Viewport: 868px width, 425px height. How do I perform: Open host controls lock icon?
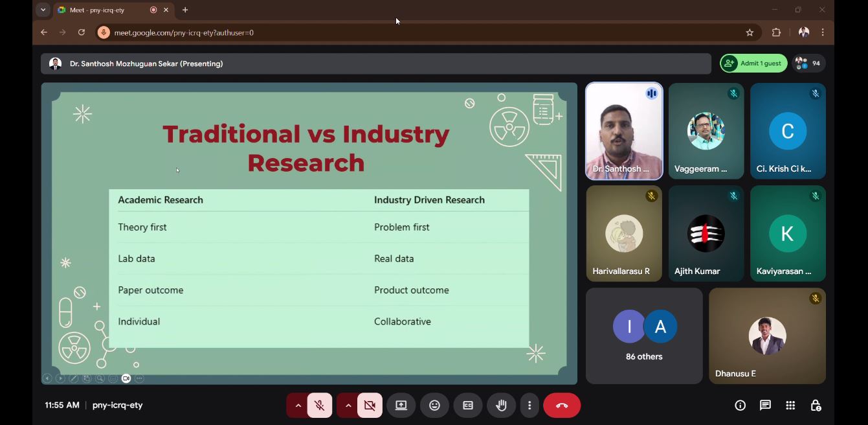coord(816,406)
